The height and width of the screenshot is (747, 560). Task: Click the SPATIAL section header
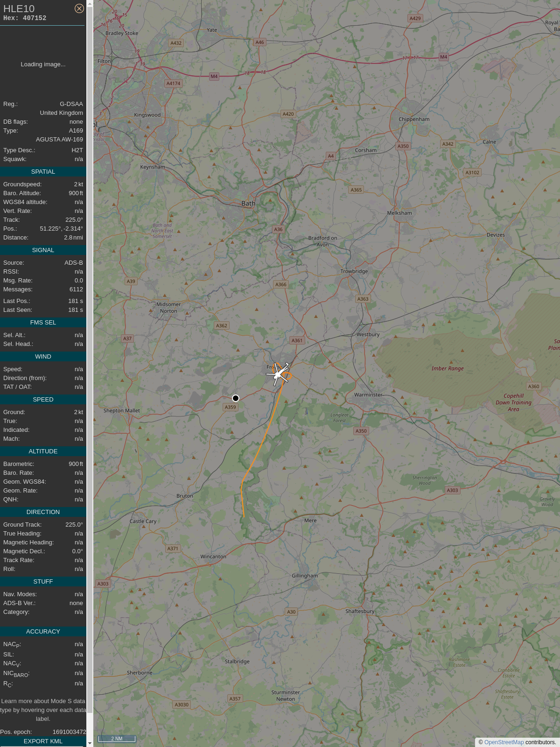tap(43, 172)
